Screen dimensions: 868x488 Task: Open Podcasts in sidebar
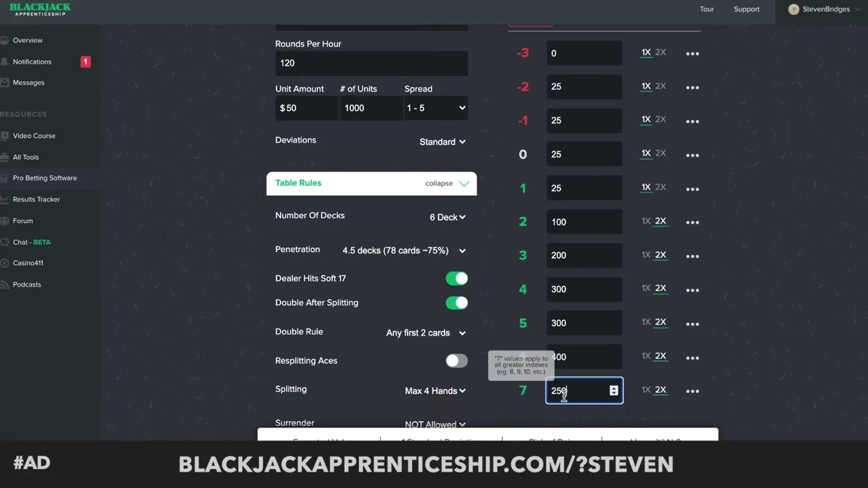[x=26, y=285]
